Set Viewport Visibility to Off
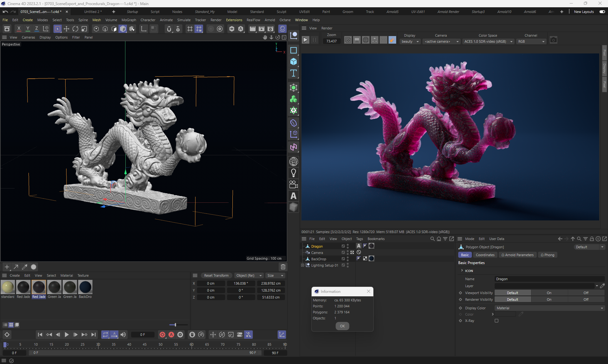The width and height of the screenshot is (608, 364). coord(586,293)
